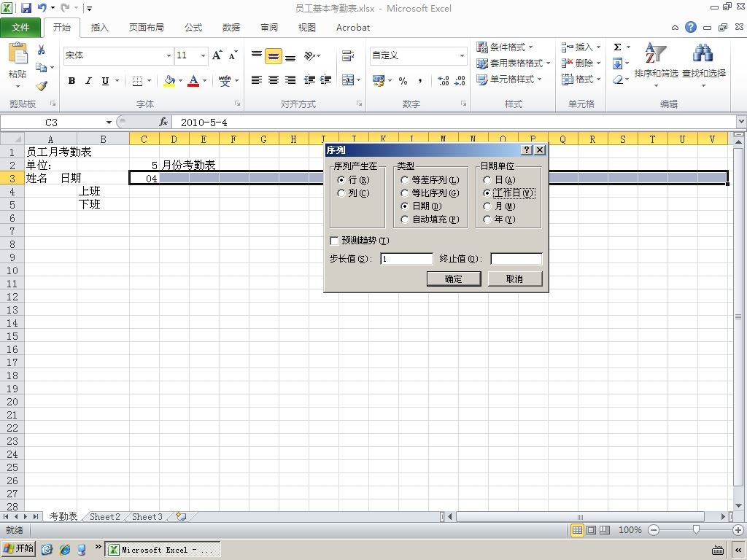747x560 pixels.
Task: Click 取消 Cancel button in dialog
Action: pyautogui.click(x=514, y=279)
